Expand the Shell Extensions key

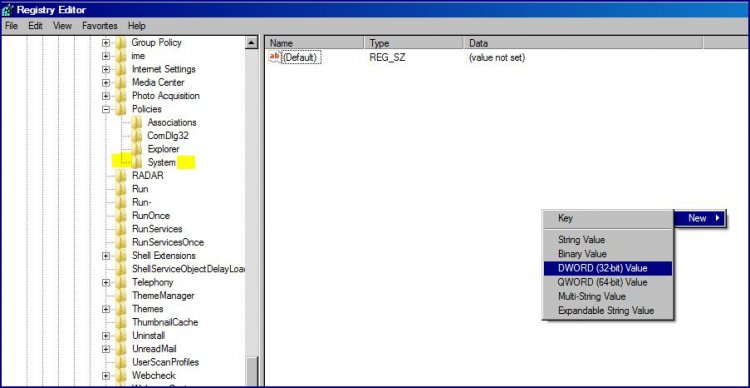(106, 256)
